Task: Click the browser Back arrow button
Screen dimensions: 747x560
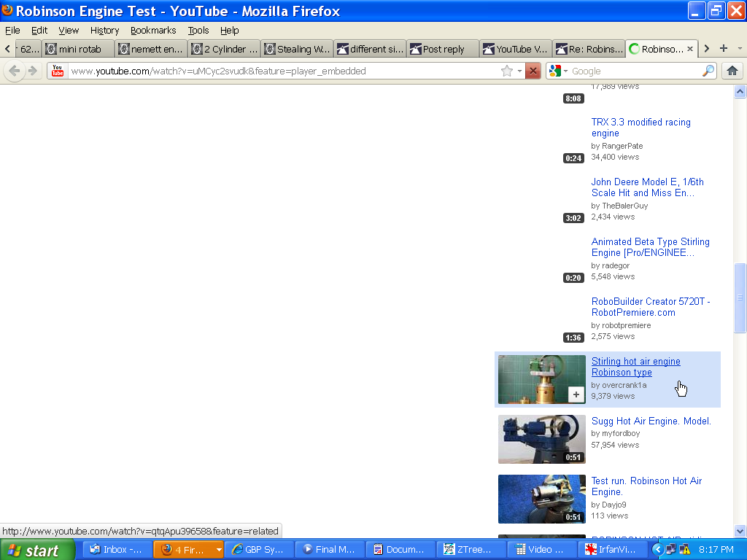Action: point(15,71)
